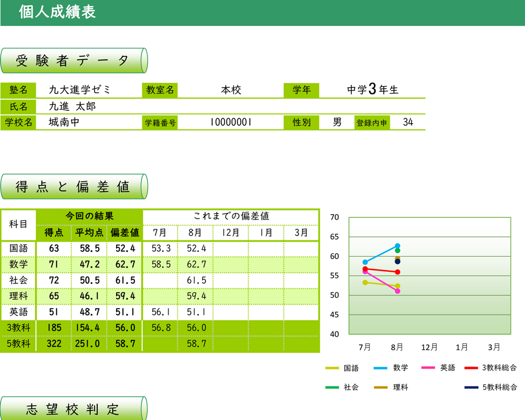Click the red 3教科総合 legend swatch

(471, 367)
